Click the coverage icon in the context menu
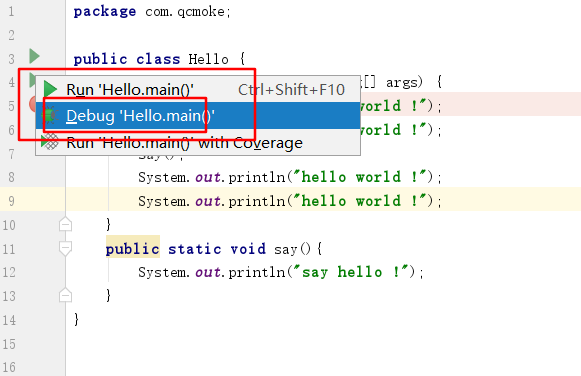 [x=50, y=142]
